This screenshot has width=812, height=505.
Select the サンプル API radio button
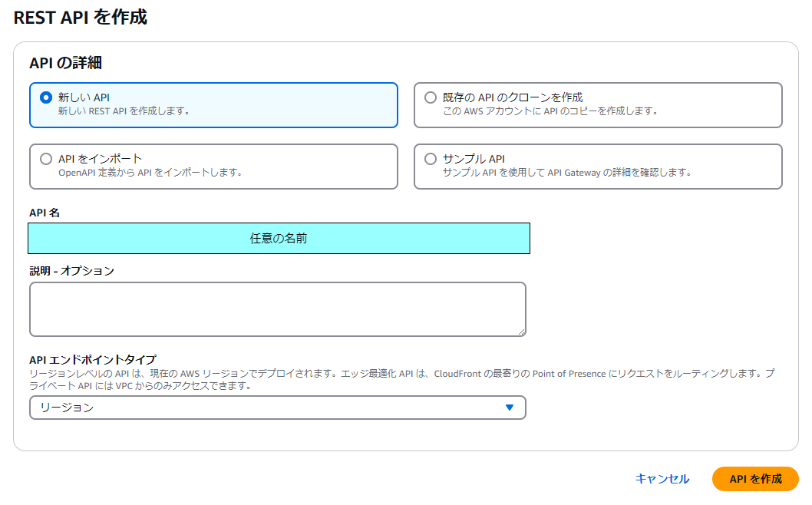(x=430, y=159)
